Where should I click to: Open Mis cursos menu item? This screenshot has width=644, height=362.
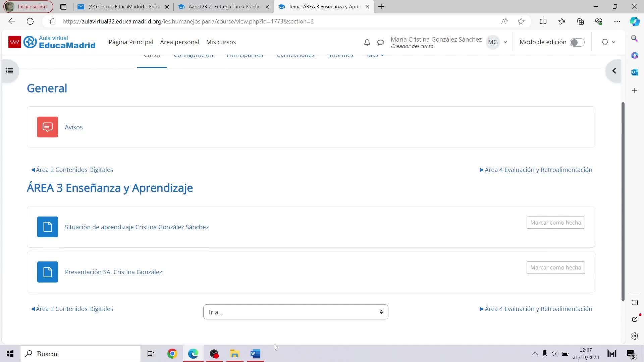click(221, 42)
